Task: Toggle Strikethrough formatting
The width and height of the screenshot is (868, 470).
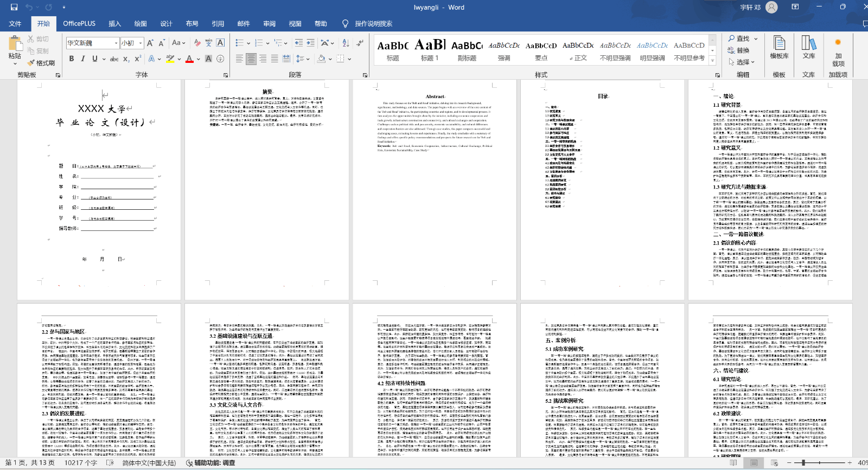Action: (x=114, y=59)
